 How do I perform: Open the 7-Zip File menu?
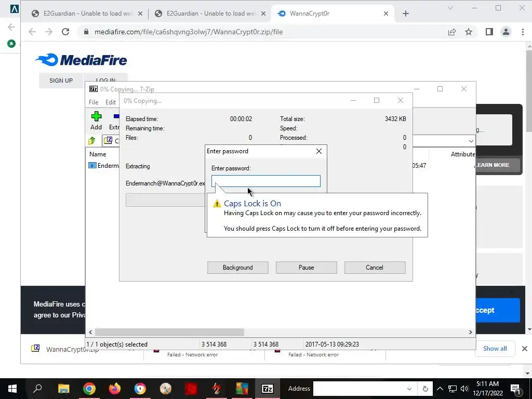click(94, 102)
